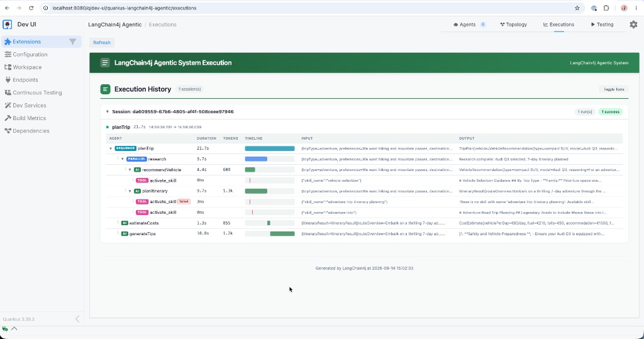Click the estimateCosts timeline marker
The height and width of the screenshot is (339, 644).
point(269,223)
